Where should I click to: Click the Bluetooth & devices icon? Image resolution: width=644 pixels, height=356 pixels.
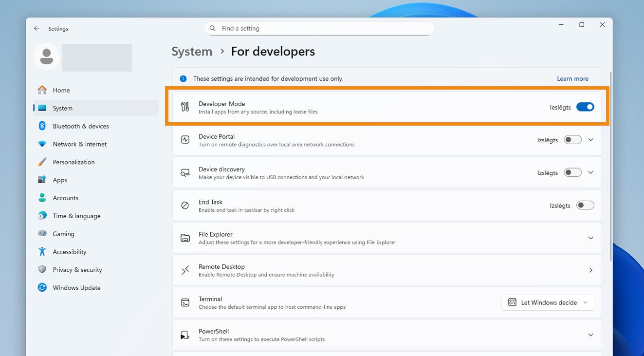[x=42, y=126]
